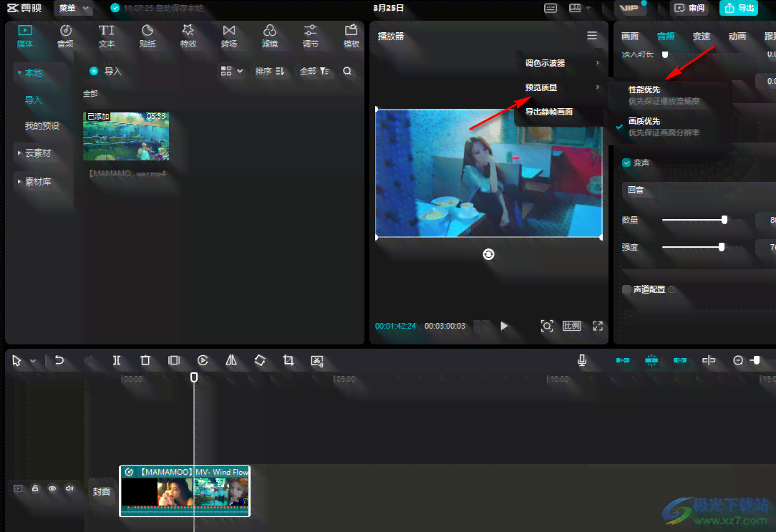Open the player hamburger menu
The width and height of the screenshot is (776, 532).
[592, 36]
